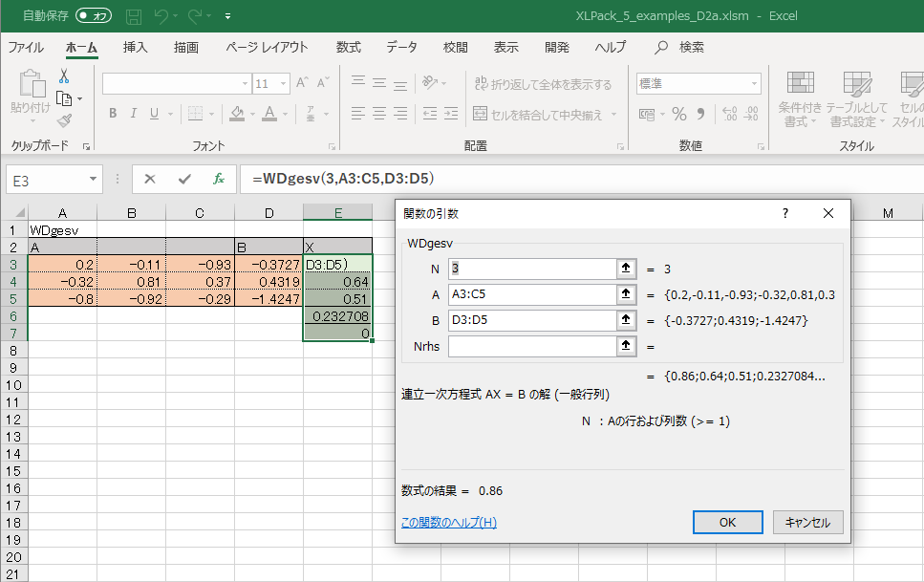This screenshot has height=582, width=924.
Task: Click the collapse button beside the N field
Action: (626, 269)
